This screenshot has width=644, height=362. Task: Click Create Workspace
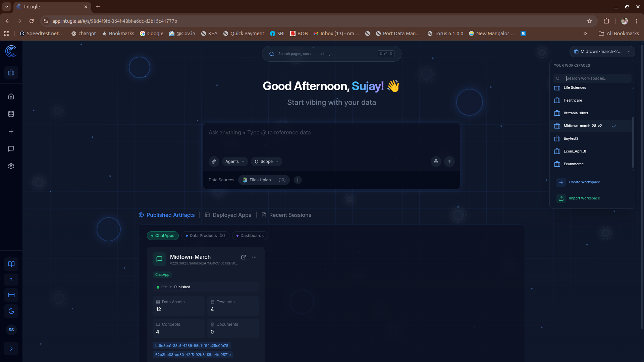[x=592, y=182]
